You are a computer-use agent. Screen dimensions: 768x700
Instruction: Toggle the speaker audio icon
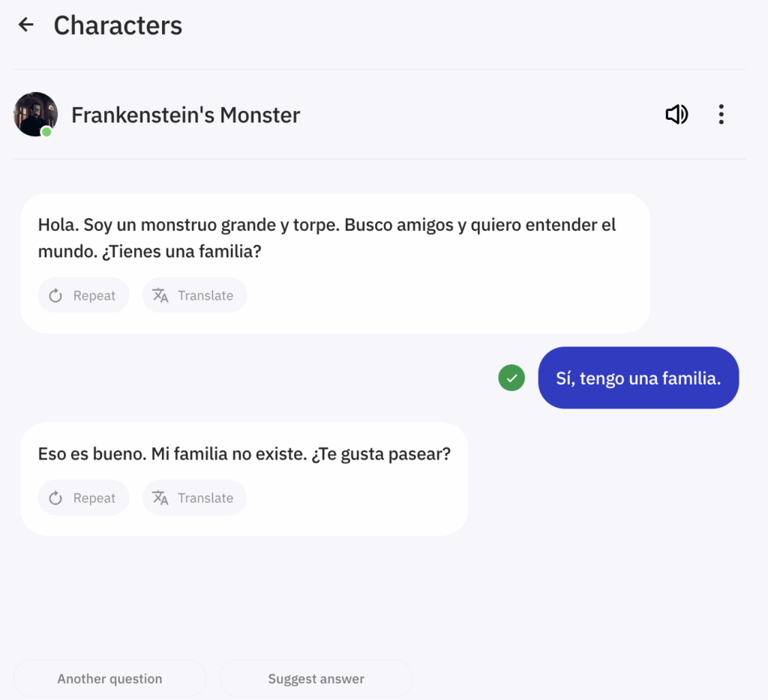click(x=676, y=115)
